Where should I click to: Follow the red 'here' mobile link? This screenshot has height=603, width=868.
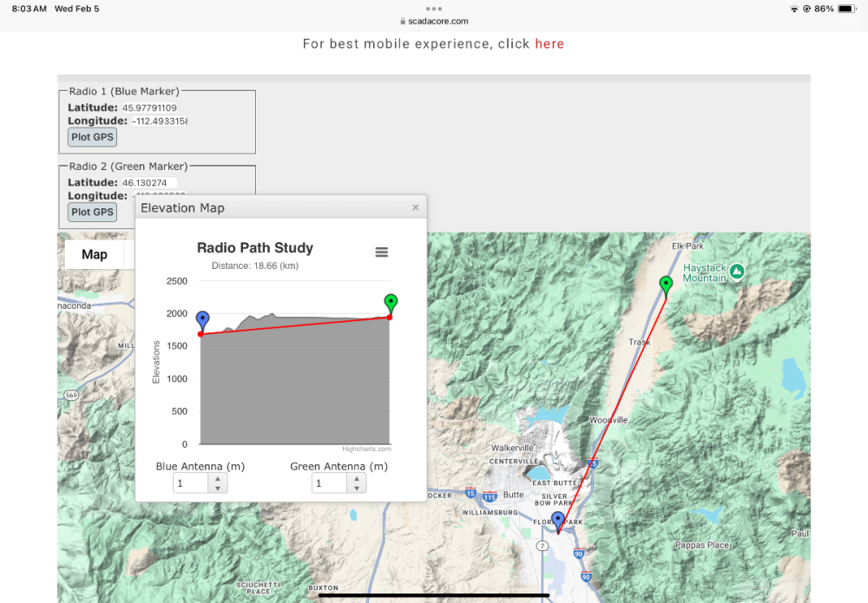pos(549,43)
